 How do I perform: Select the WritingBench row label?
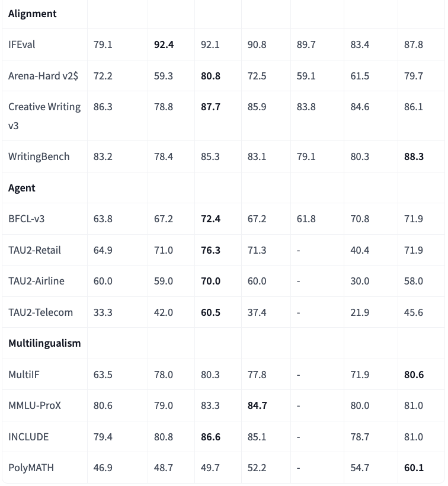39,156
